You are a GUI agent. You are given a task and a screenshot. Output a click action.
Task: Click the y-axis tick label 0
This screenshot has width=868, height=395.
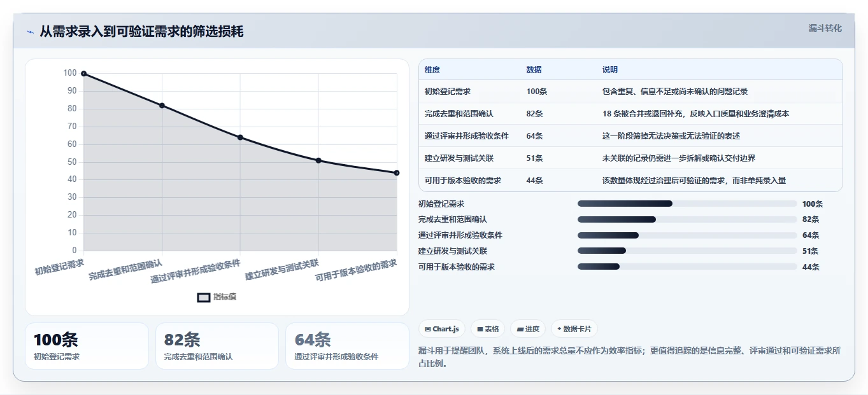(x=74, y=251)
